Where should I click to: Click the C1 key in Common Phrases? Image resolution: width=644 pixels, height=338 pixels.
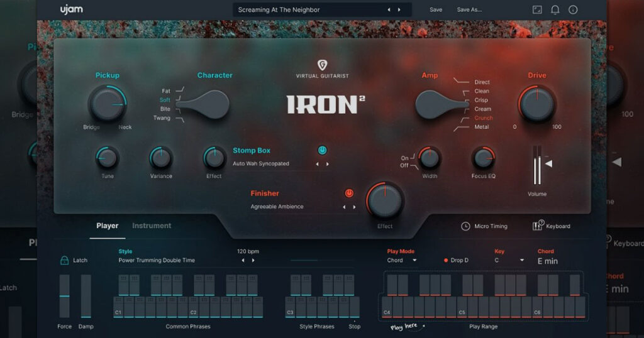tap(118, 307)
